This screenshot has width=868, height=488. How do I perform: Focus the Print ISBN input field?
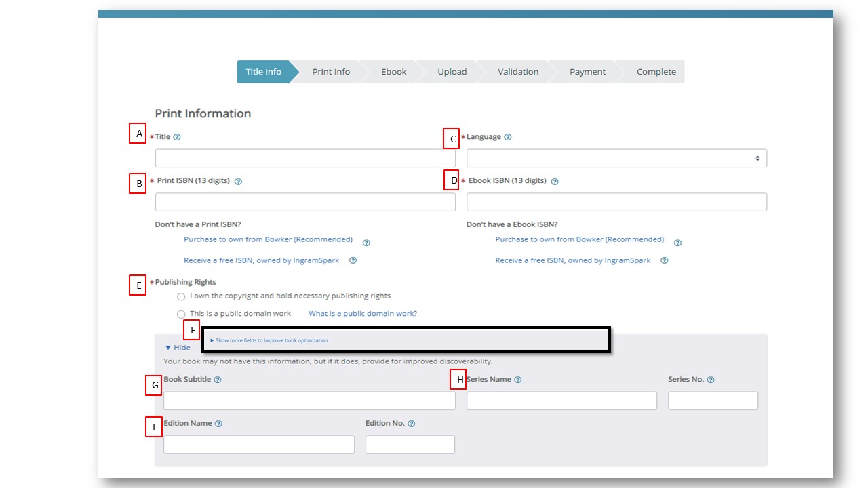coord(305,202)
